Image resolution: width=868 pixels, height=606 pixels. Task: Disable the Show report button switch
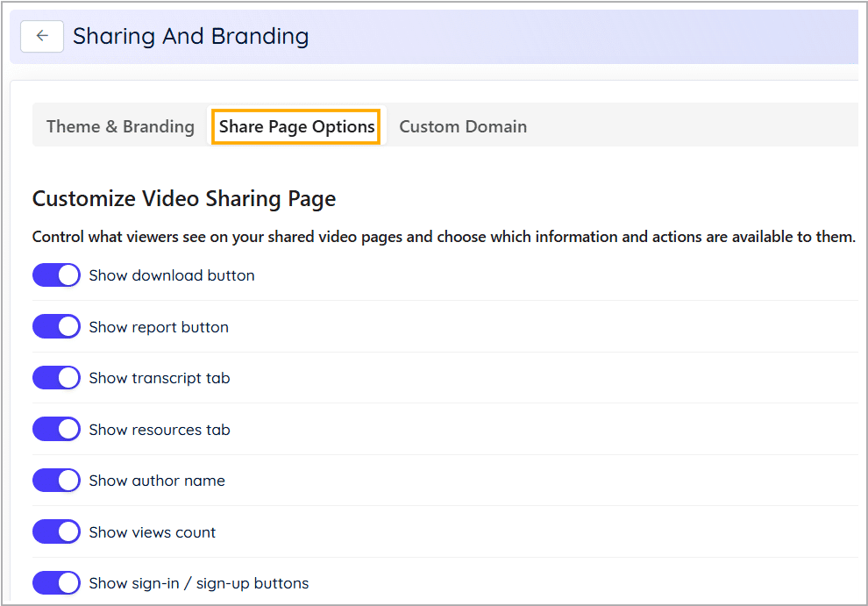[x=56, y=327]
